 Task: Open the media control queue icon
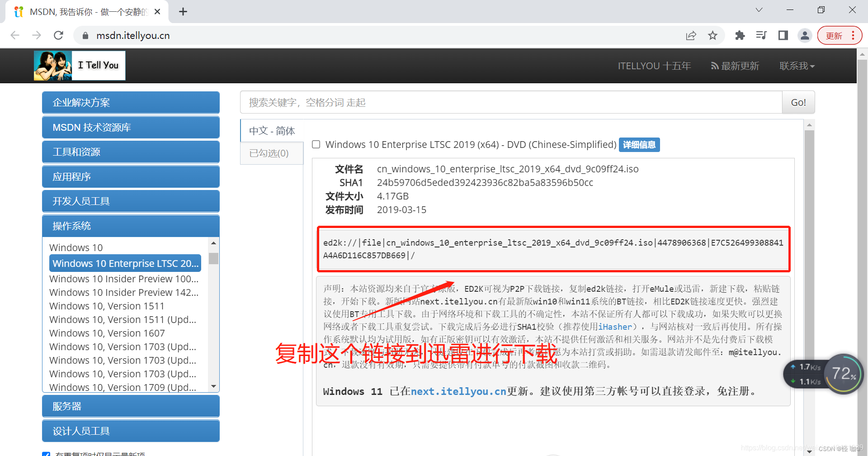(761, 36)
